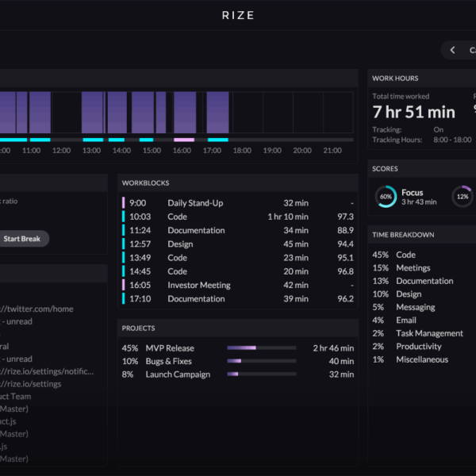Viewport: 476px width, 476px height.
Task: Click the RIZE logo at top
Action: [238, 15]
